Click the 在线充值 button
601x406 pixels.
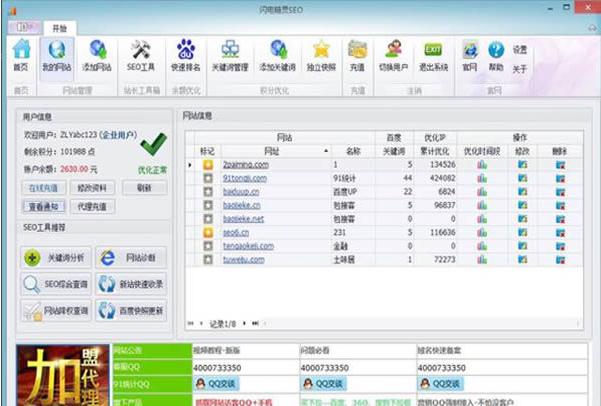click(42, 187)
